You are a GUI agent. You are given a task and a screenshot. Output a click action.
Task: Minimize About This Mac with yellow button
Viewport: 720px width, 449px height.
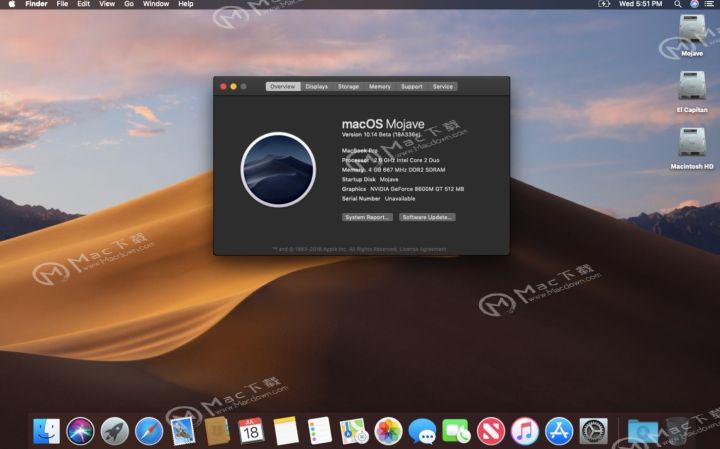click(233, 86)
